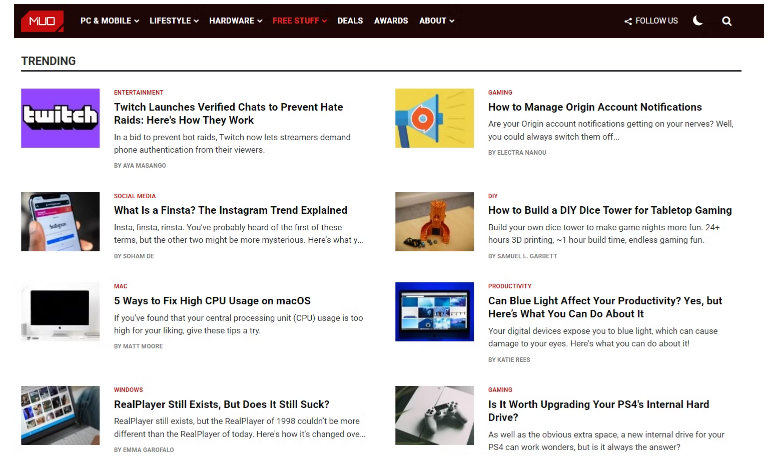Expand the About menu
This screenshot has width=779, height=464.
437,21
